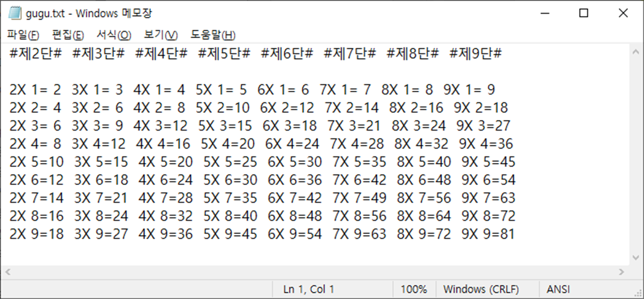Click the 100% zoom status indicator

pyautogui.click(x=415, y=289)
